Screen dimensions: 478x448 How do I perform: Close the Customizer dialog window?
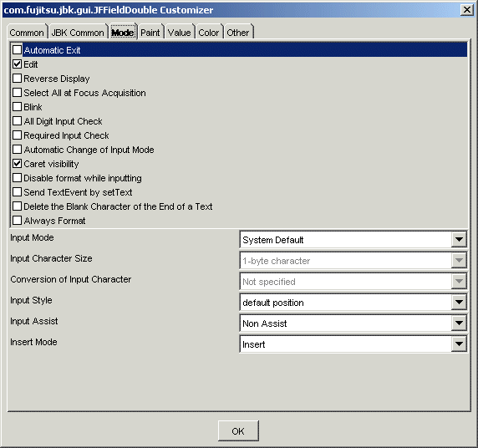coord(467,10)
